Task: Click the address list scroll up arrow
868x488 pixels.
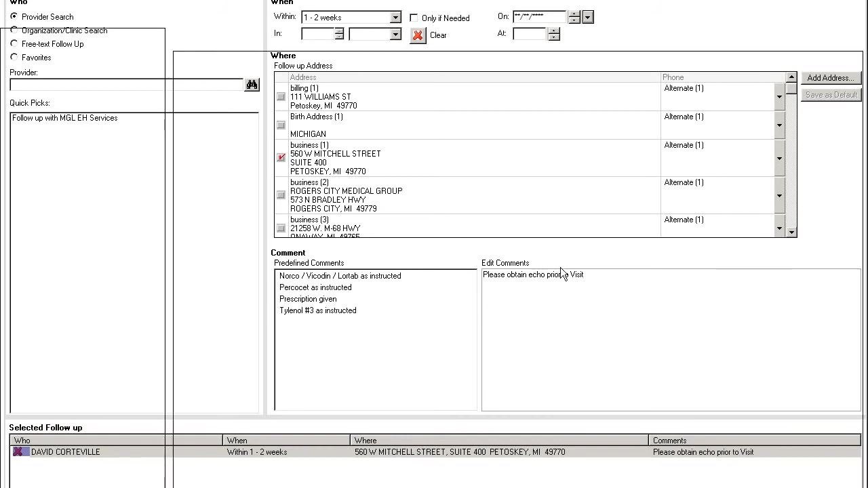Action: [x=791, y=77]
